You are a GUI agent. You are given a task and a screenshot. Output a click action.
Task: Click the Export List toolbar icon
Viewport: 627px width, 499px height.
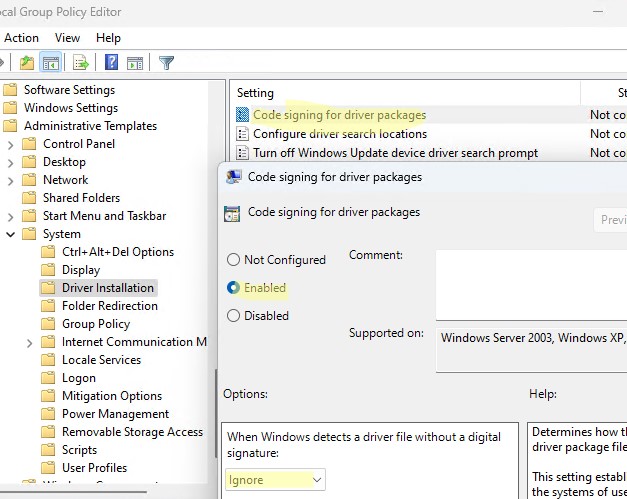point(81,63)
